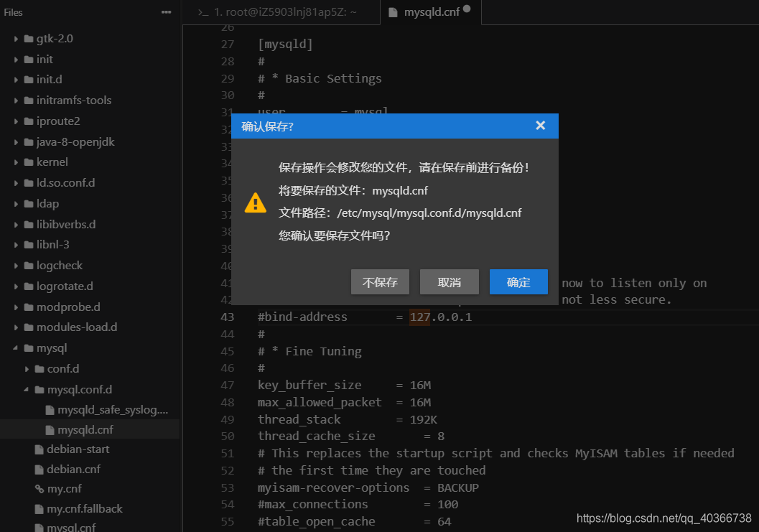Image resolution: width=759 pixels, height=532 pixels.
Task: Open the mysql.cnf file at bottom
Action: 71,527
